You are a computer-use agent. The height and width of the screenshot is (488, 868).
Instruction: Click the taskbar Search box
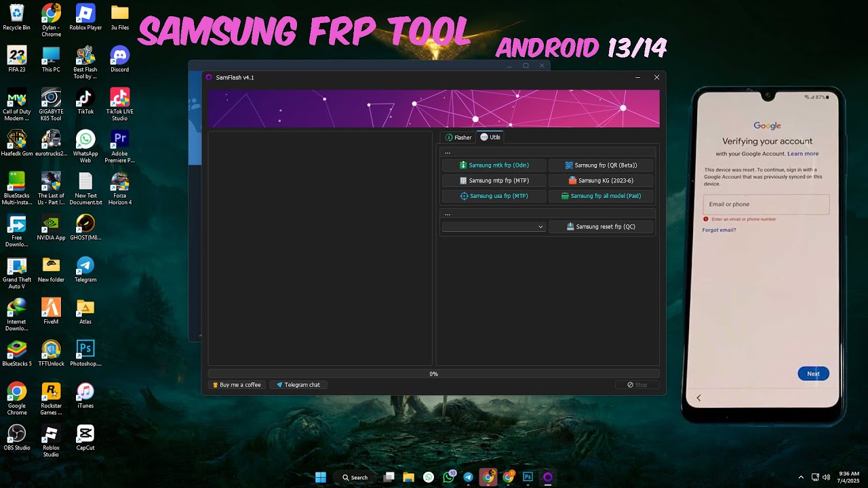tap(355, 477)
